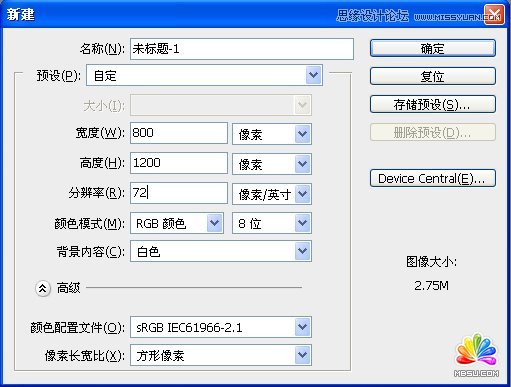
Task: Click the 图像大小: label
Action: pyautogui.click(x=431, y=262)
